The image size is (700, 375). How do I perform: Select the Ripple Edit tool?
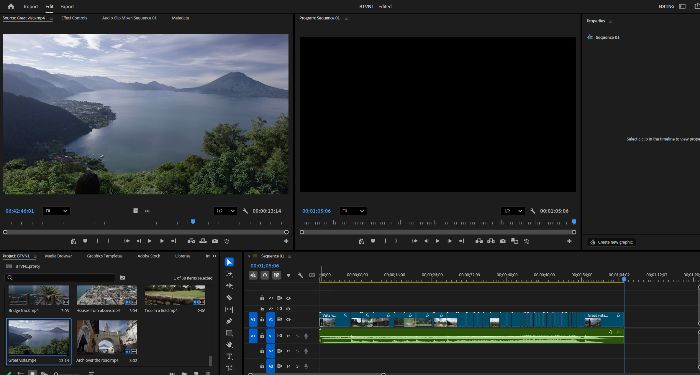tap(229, 286)
